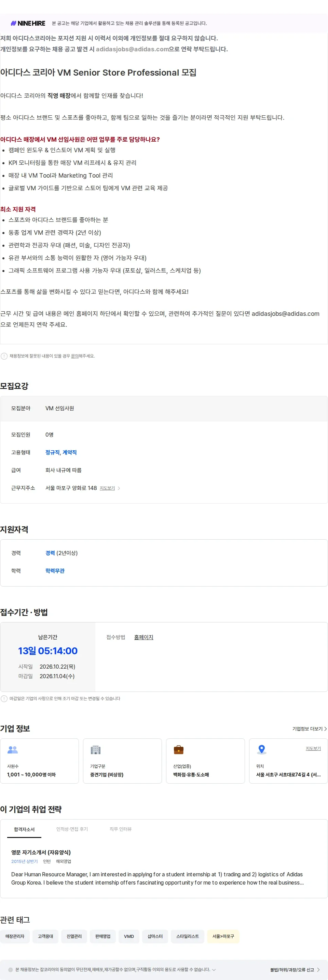Open 영문 자기소개서 (자유양식) entry
The height and width of the screenshot is (980, 328).
[41, 852]
